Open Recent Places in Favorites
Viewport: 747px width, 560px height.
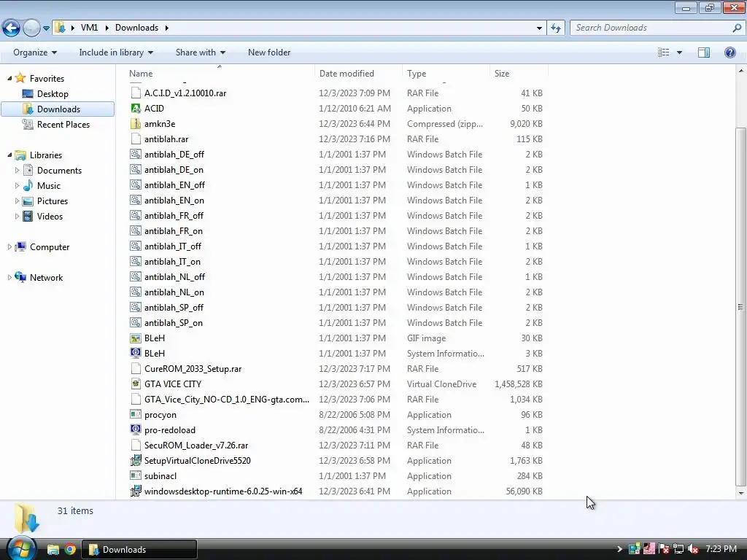63,124
